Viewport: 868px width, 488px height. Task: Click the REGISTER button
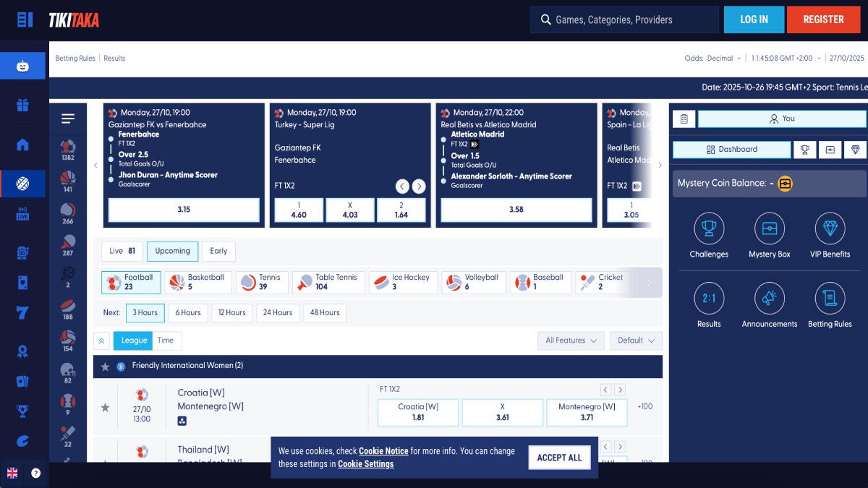[x=823, y=20]
